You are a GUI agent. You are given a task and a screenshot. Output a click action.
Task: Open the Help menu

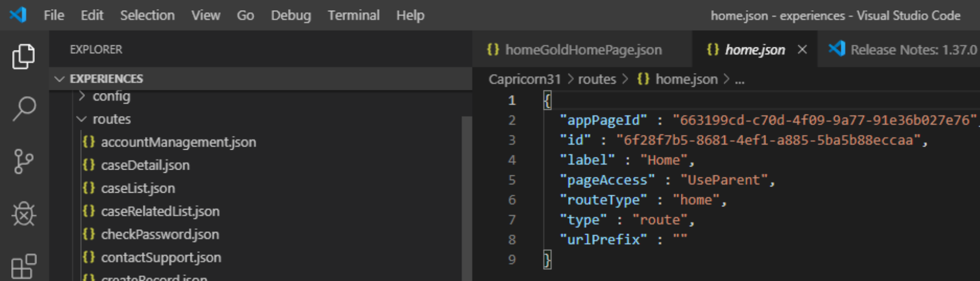coord(410,15)
